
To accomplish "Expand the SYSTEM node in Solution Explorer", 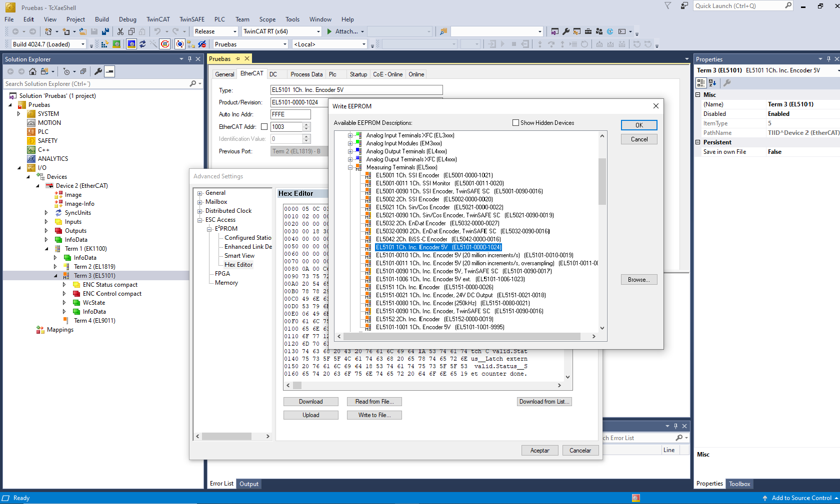I will [19, 114].
